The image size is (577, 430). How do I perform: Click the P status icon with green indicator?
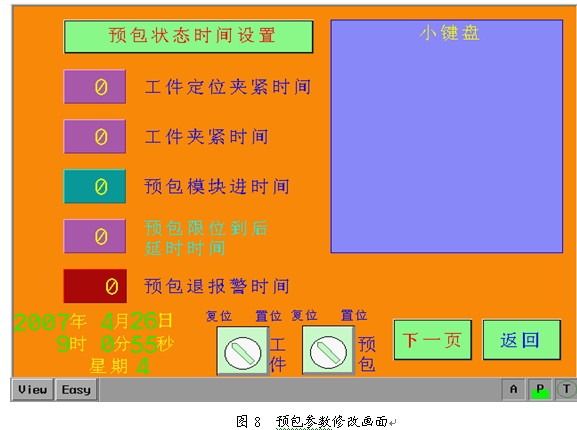[x=540, y=389]
